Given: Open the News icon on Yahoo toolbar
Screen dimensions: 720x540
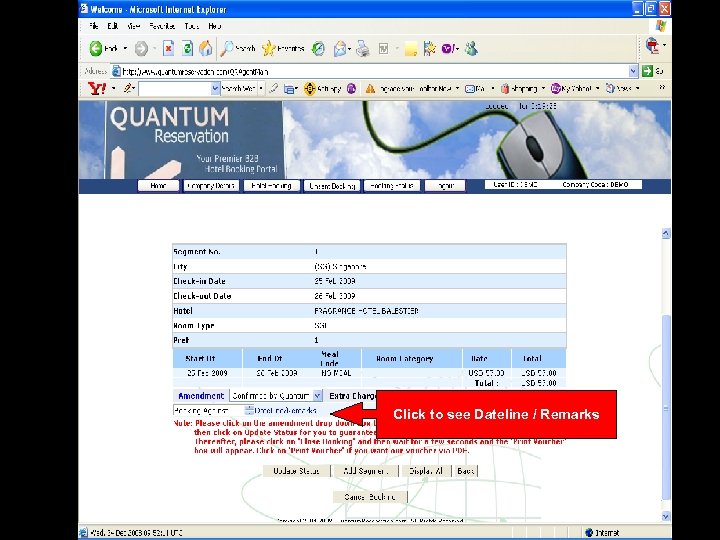Looking at the screenshot, I should coord(610,88).
